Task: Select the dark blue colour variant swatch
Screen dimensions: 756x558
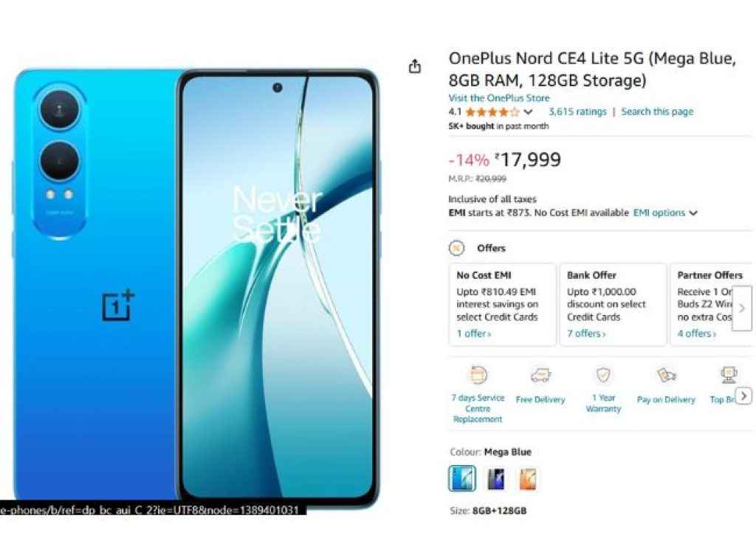Action: [x=495, y=479]
